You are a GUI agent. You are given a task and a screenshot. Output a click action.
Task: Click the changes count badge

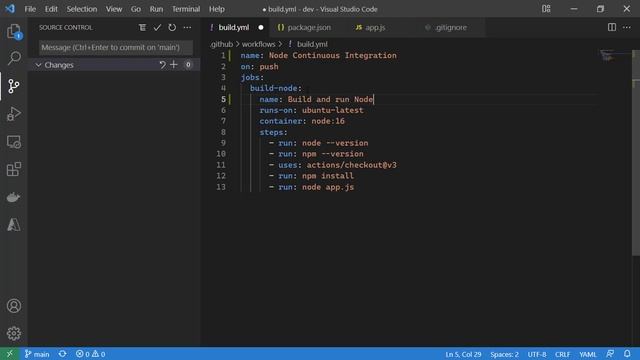188,64
